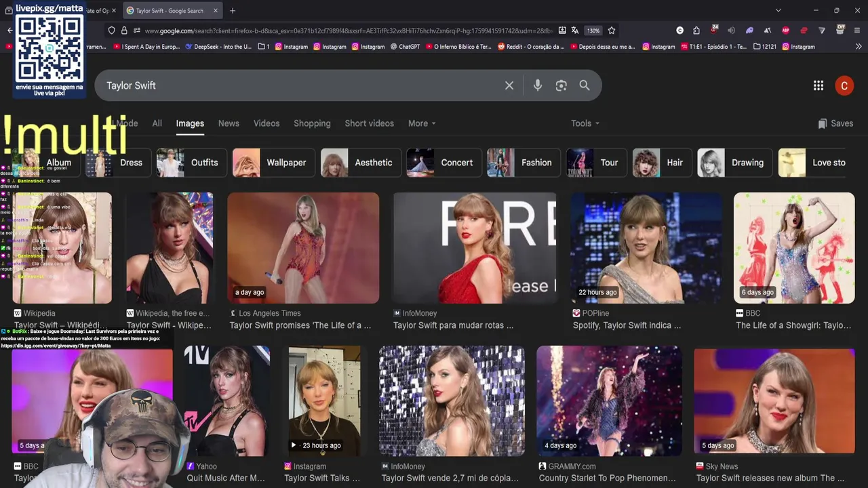This screenshot has height=488, width=868.
Task: Switch to the News tab
Action: 229,123
